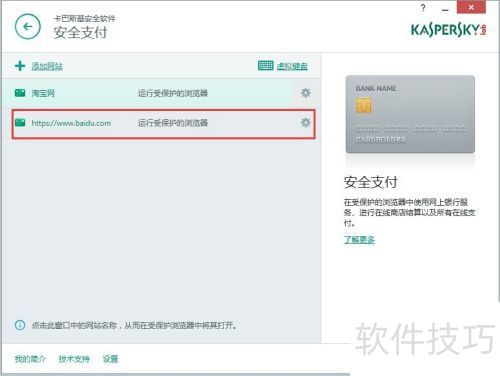Image resolution: width=500 pixels, height=376 pixels.
Task: Follow the 了解更多 link
Action: (x=359, y=239)
